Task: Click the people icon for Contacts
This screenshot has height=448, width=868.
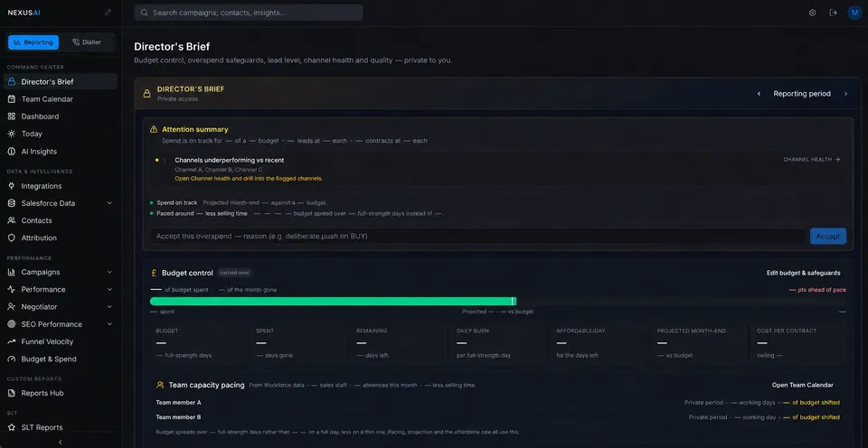Action: point(12,220)
